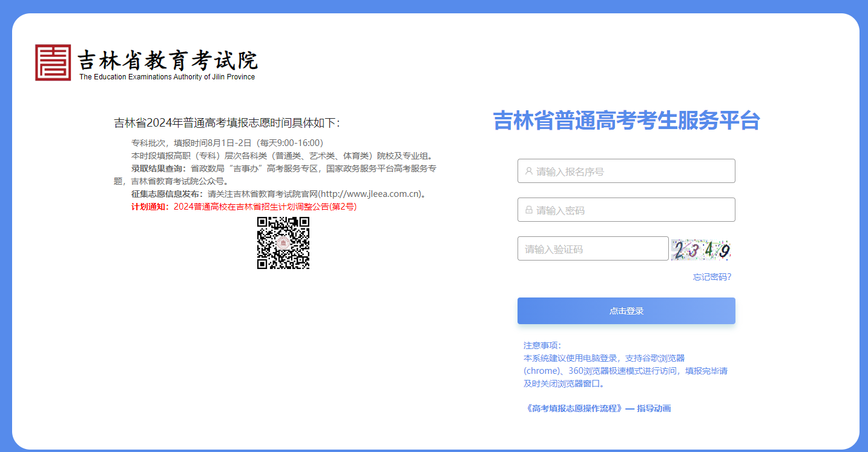Viewport: 868px width, 452px height.
Task: Click the 吉林省普通高考考生服务平台 heading
Action: click(627, 121)
